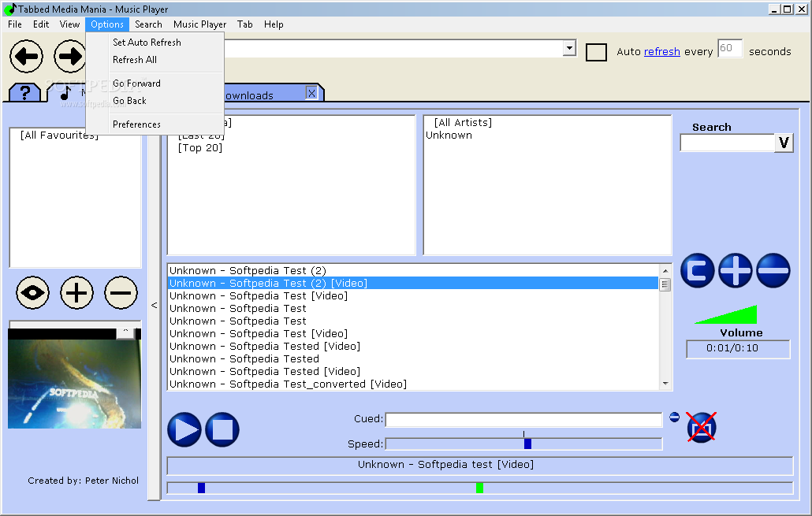
Task: Open the Help menu
Action: click(274, 24)
